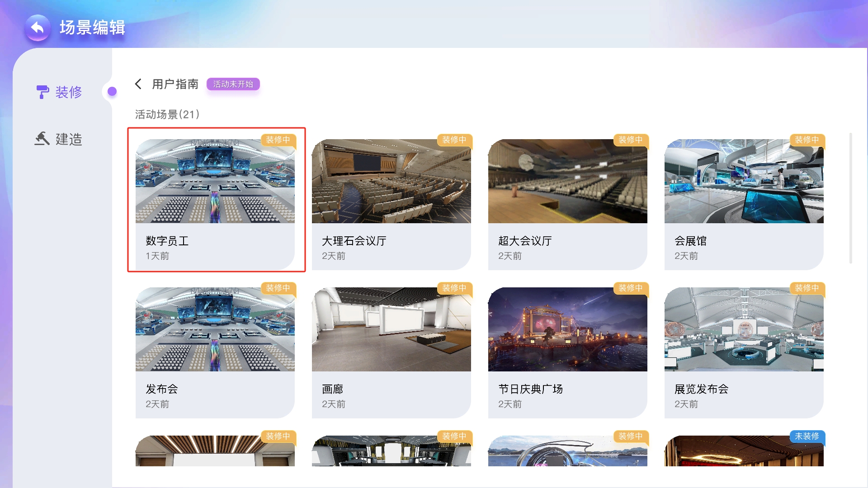Open the 节日庆典广场 scene thumbnail
Viewport: 868px width, 488px height.
pos(568,329)
